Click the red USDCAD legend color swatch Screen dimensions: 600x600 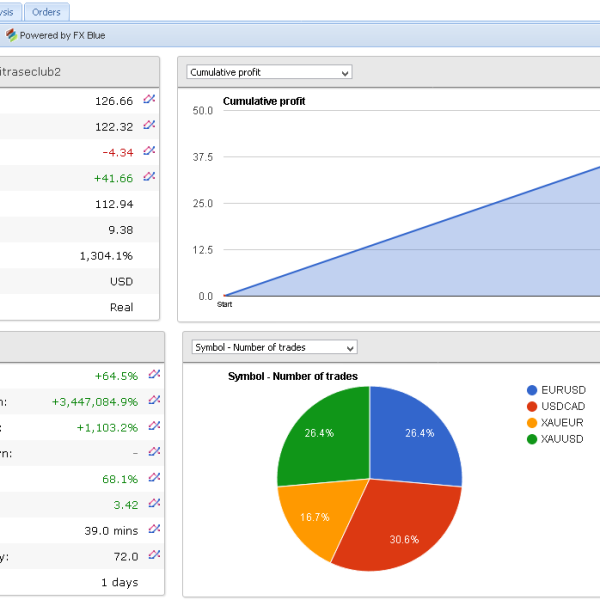coord(532,407)
